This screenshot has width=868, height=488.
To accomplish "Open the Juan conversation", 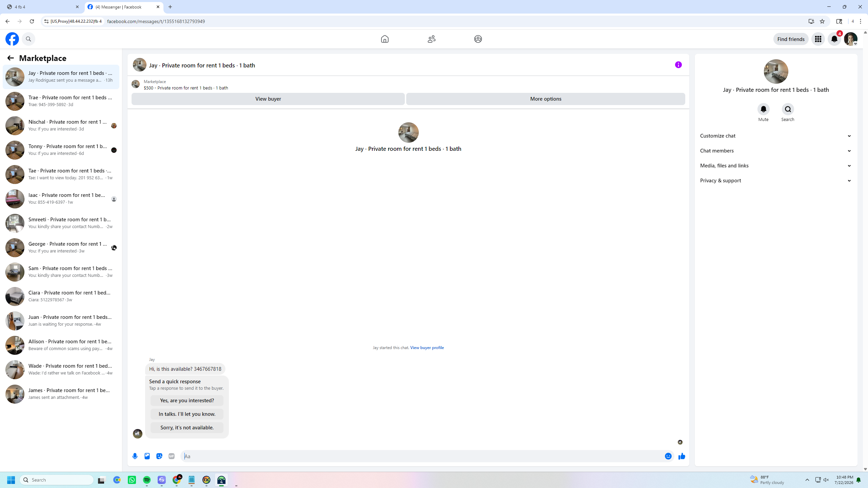I will [61, 321].
